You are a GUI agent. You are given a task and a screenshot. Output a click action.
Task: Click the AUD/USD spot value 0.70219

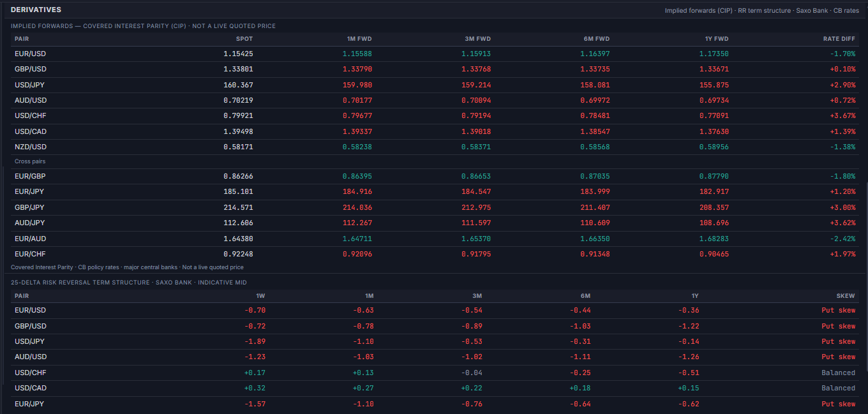238,100
